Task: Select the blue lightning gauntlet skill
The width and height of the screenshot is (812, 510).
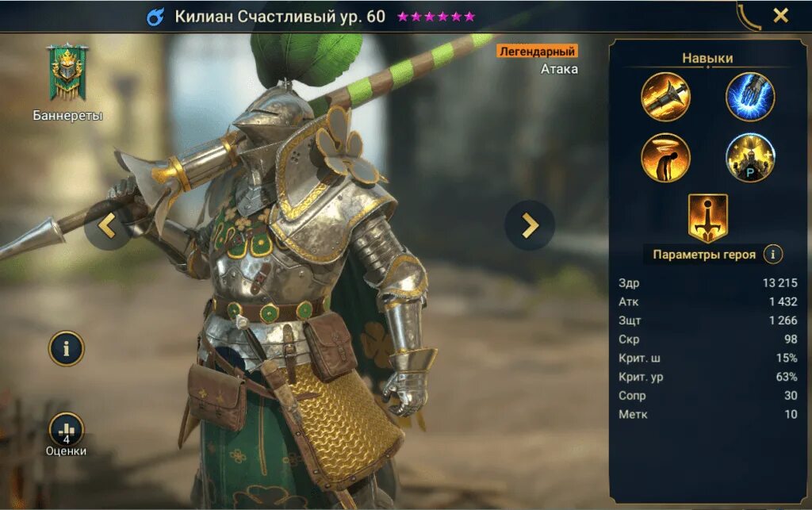Action: (x=750, y=97)
